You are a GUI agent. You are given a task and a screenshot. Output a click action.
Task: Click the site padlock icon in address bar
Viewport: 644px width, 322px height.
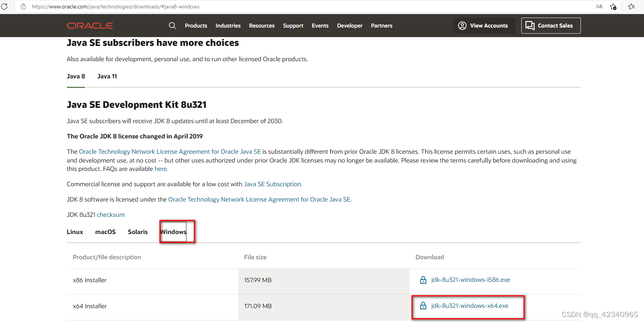click(x=23, y=7)
